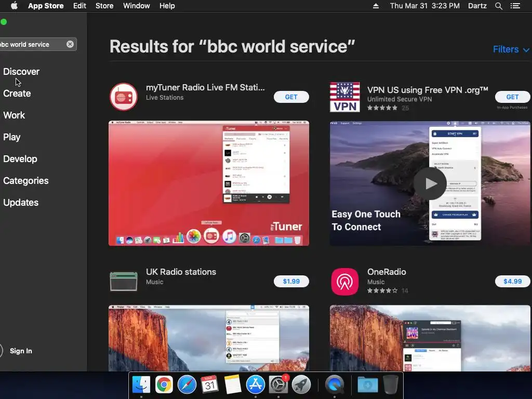Expand the Filters dropdown
This screenshot has height=399, width=532.
[x=511, y=49]
